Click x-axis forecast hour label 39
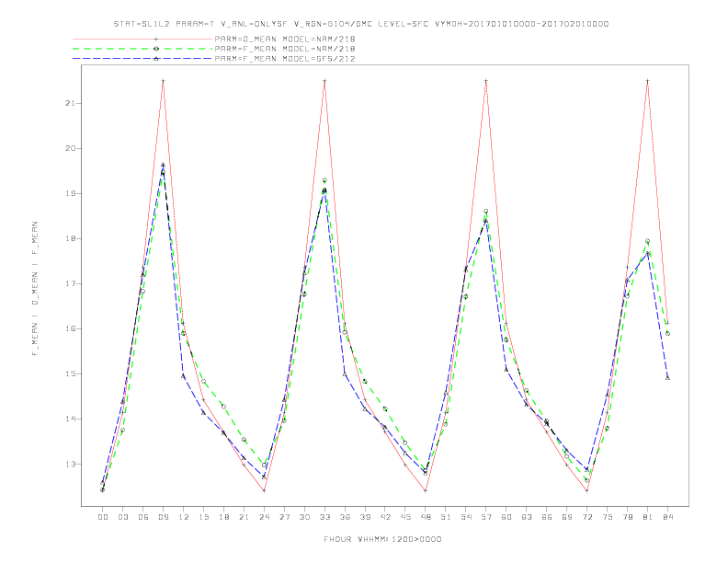Viewport: 728px width, 563px height. point(365,517)
